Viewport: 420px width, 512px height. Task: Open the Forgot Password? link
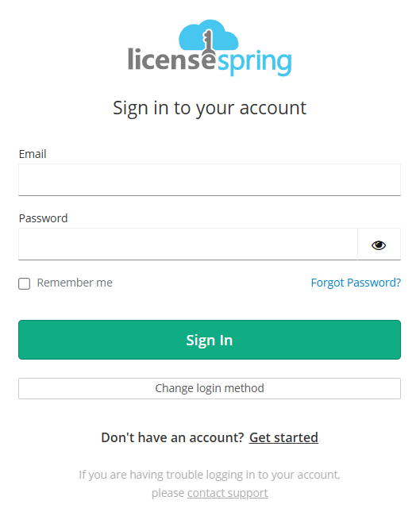[x=356, y=283]
